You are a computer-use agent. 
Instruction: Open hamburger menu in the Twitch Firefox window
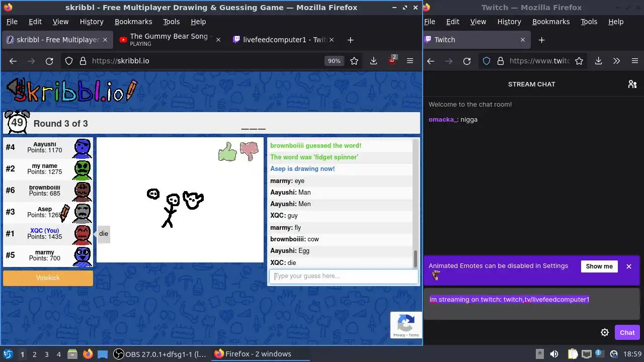tap(635, 61)
